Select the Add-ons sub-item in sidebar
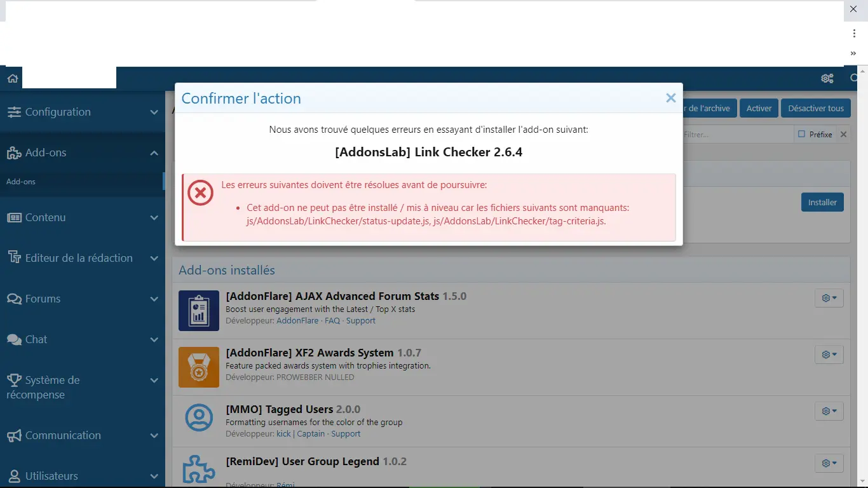The height and width of the screenshot is (488, 868). [21, 182]
